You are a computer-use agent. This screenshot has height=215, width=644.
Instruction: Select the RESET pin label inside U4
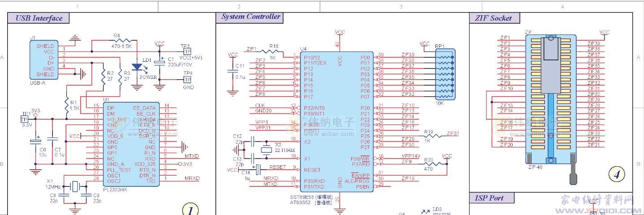pos(312,170)
